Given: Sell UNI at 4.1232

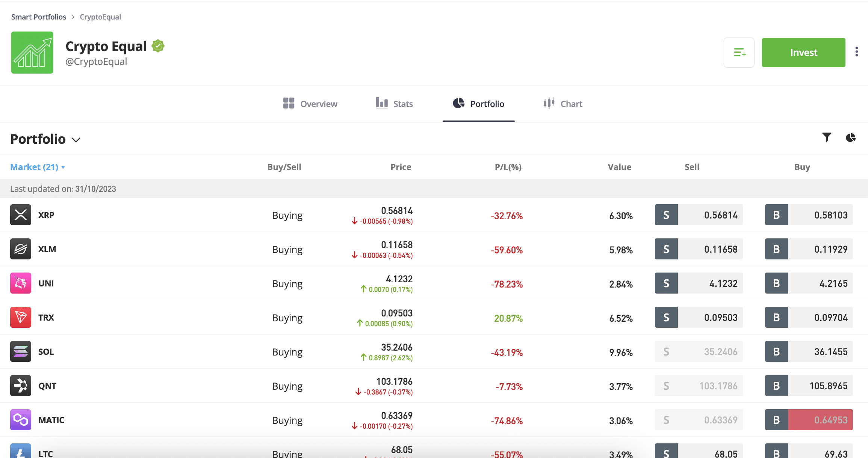Looking at the screenshot, I should 699,283.
